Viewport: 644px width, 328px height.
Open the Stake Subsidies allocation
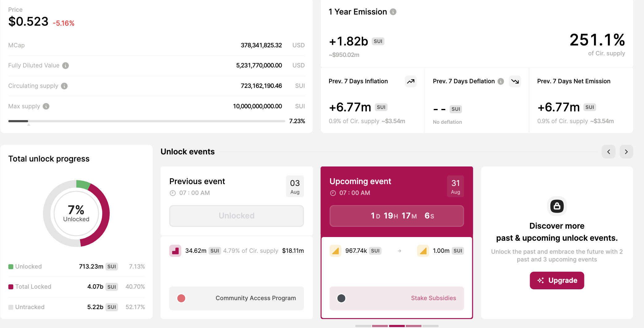pos(397,298)
